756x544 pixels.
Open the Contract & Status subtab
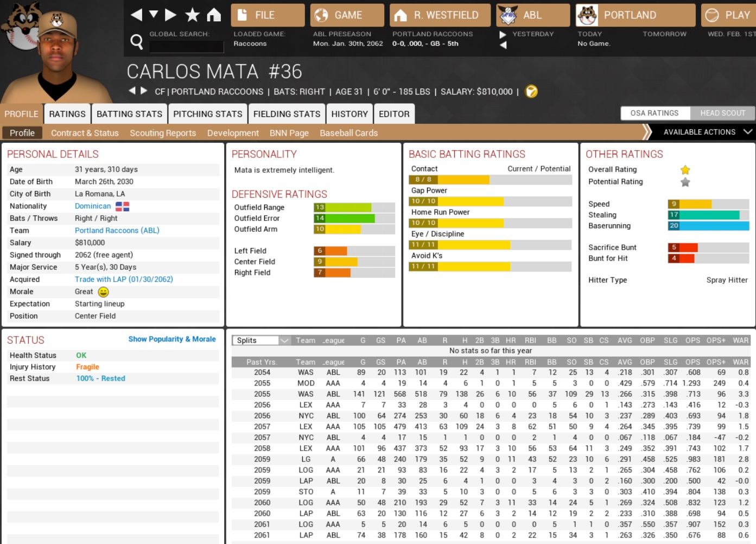[x=85, y=133]
